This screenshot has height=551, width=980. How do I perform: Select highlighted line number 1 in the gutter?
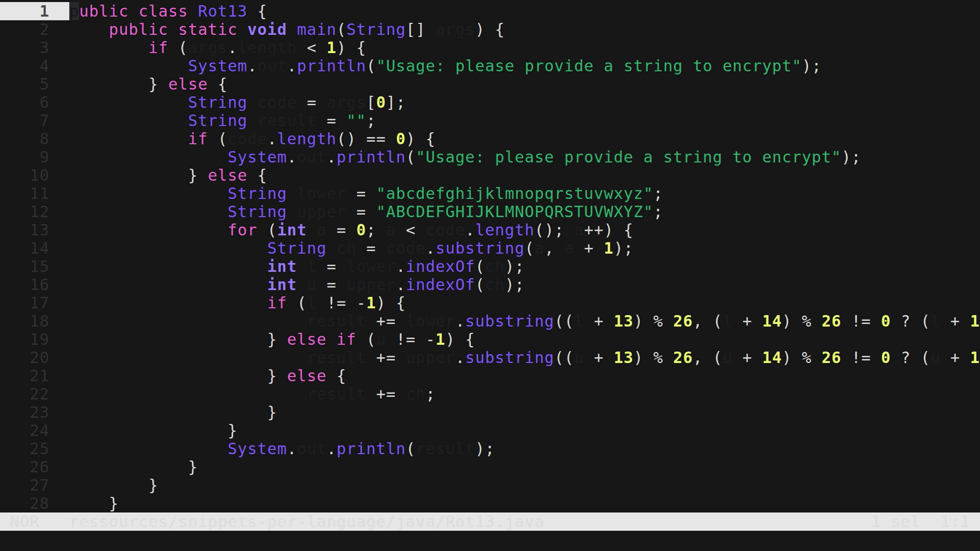pyautogui.click(x=44, y=11)
